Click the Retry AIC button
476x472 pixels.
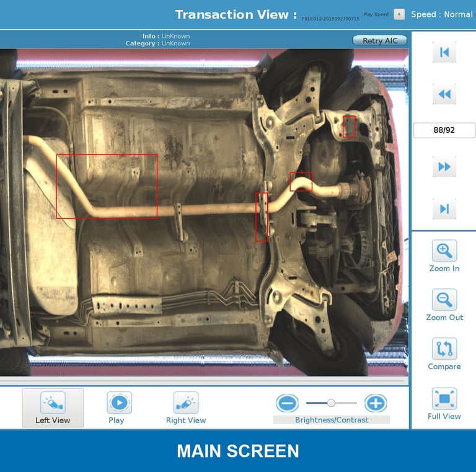[380, 41]
